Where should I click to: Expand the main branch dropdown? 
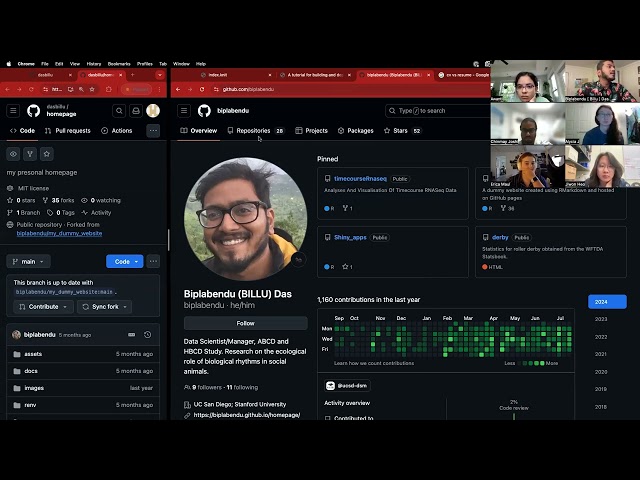pos(28,261)
